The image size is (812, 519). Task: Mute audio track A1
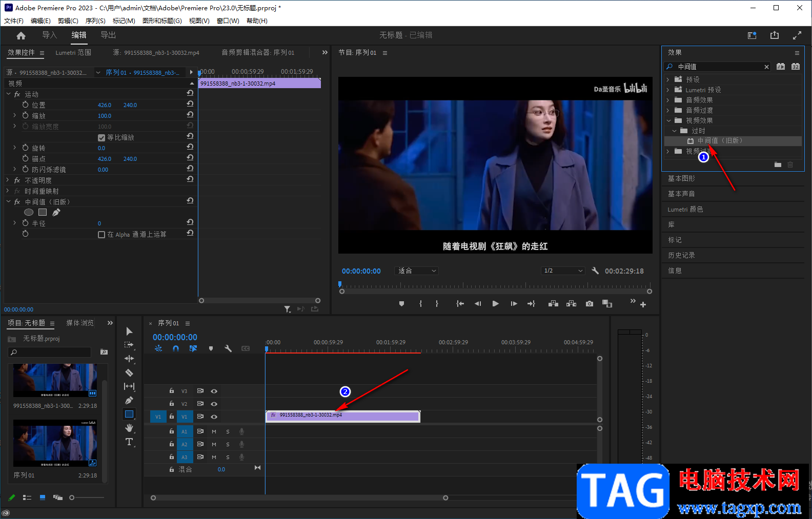click(x=214, y=431)
